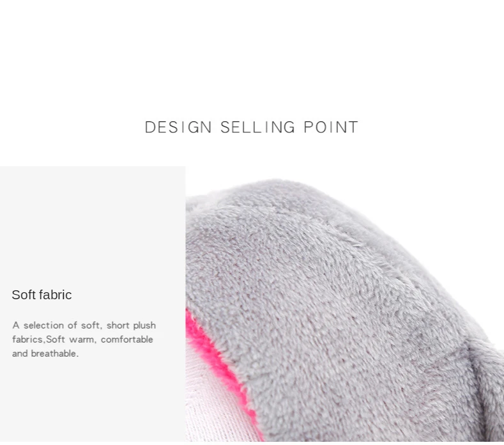Click the light gray text panel background
Viewport: 504px width, 445px height.
pyautogui.click(x=93, y=225)
